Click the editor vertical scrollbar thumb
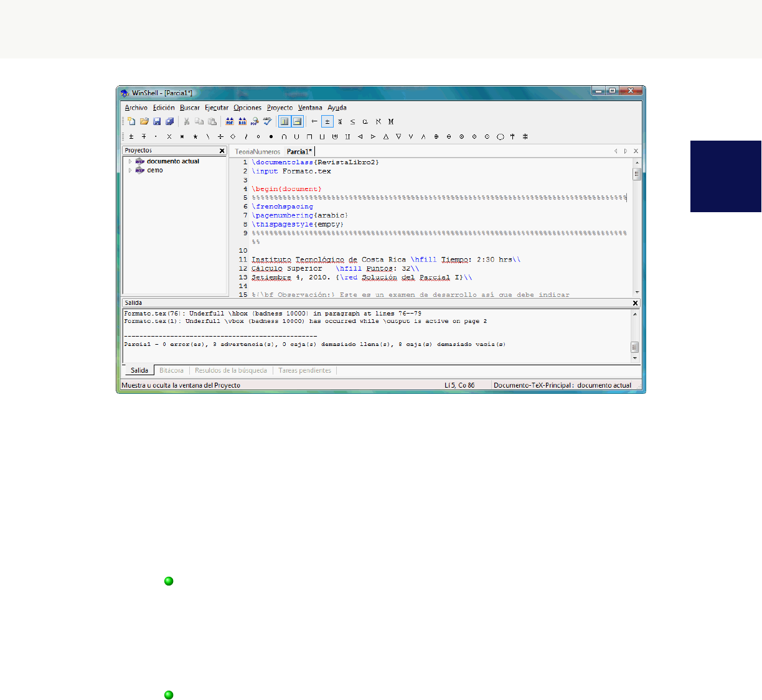Screen dimensions: 762x700 tap(637, 174)
